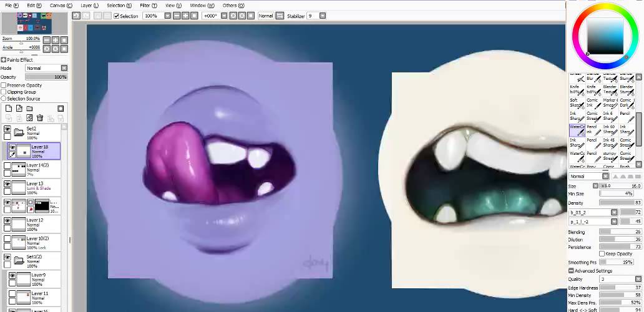This screenshot has width=644, height=312.
Task: Click the Blending value slider
Action: click(x=621, y=232)
